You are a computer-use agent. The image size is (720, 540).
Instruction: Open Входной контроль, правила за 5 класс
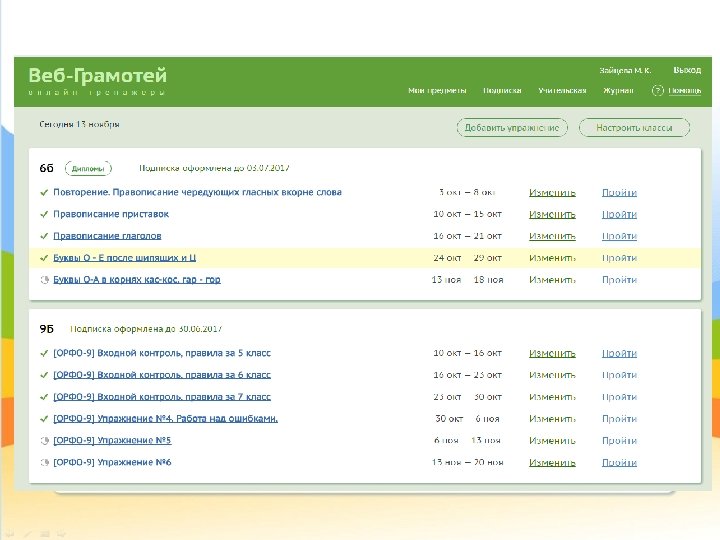coord(162,353)
